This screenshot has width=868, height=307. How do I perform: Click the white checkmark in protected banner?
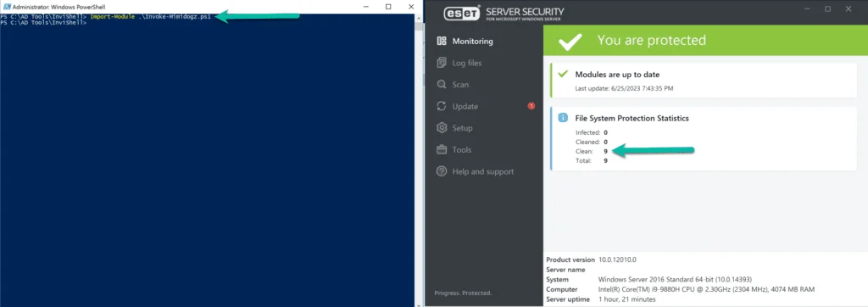(x=570, y=41)
